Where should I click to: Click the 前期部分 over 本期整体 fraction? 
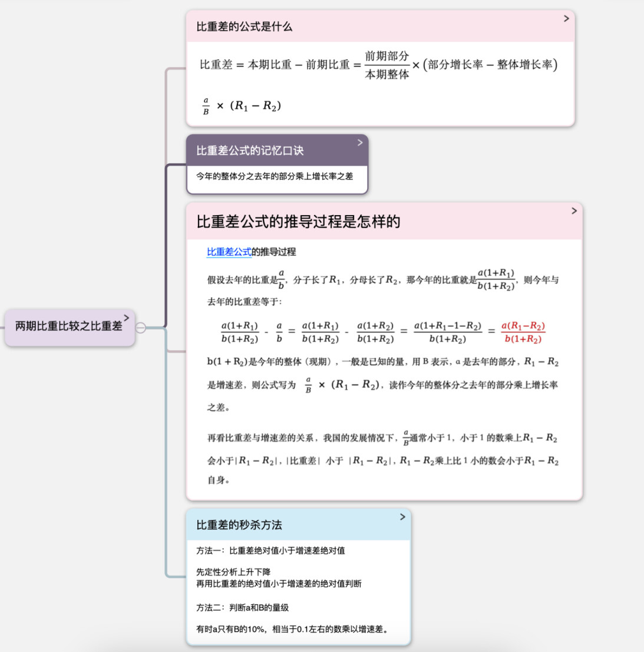click(387, 65)
